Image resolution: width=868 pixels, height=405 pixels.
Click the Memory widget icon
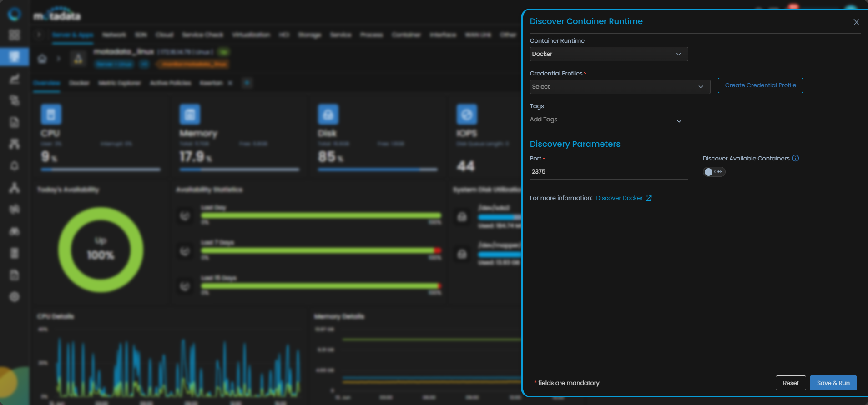coord(190,115)
